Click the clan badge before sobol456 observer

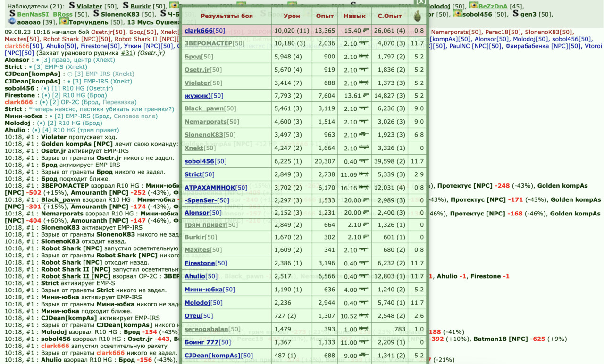[457, 14]
